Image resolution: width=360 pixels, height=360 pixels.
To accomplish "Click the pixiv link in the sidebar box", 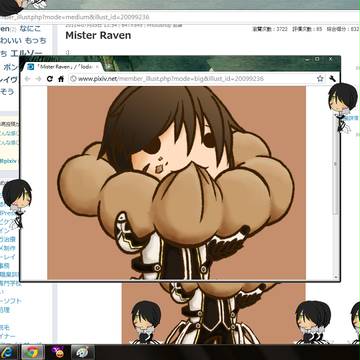I will click(9, 161).
